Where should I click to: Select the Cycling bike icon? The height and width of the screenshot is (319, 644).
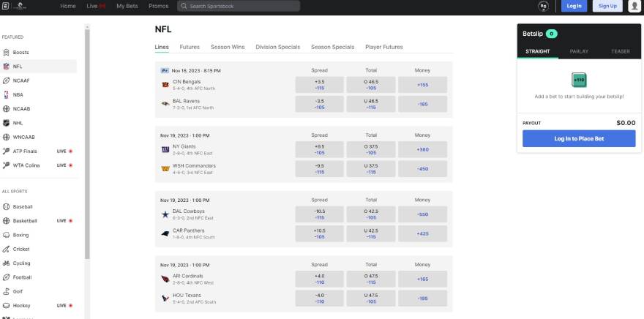pyautogui.click(x=6, y=263)
